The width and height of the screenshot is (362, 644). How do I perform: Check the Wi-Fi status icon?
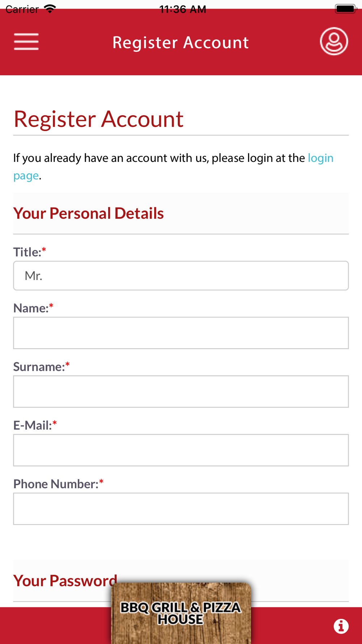coord(50,9)
